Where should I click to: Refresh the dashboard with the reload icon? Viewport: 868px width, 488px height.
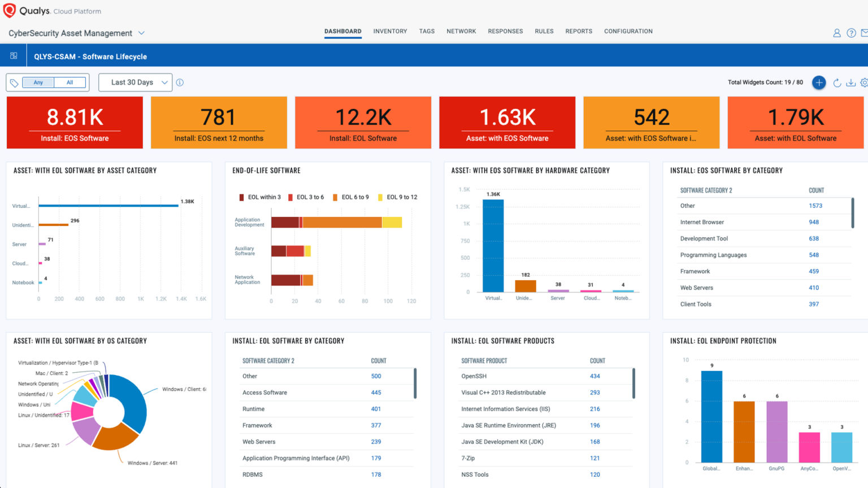coord(837,82)
